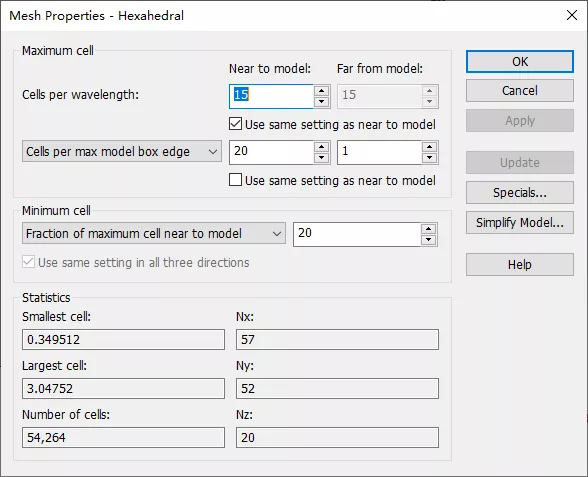This screenshot has width=588, height=477.
Task: Open Simplify Model... options
Action: pos(520,222)
